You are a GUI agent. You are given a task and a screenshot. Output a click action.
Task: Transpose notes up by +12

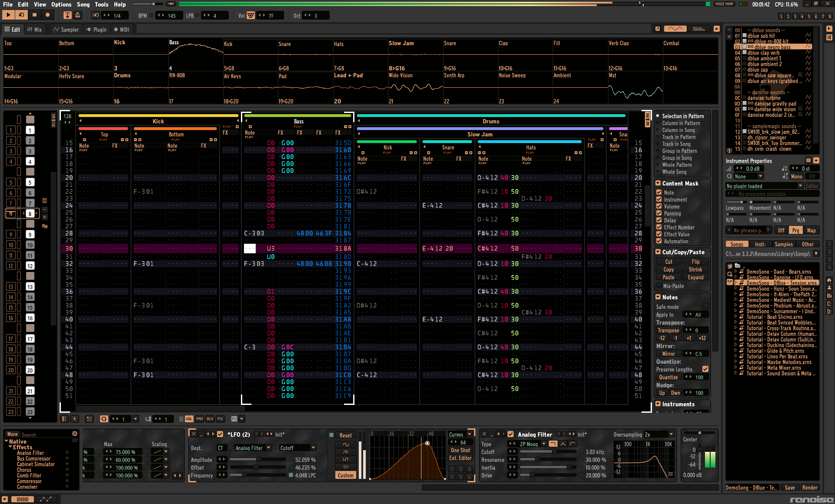click(x=702, y=338)
